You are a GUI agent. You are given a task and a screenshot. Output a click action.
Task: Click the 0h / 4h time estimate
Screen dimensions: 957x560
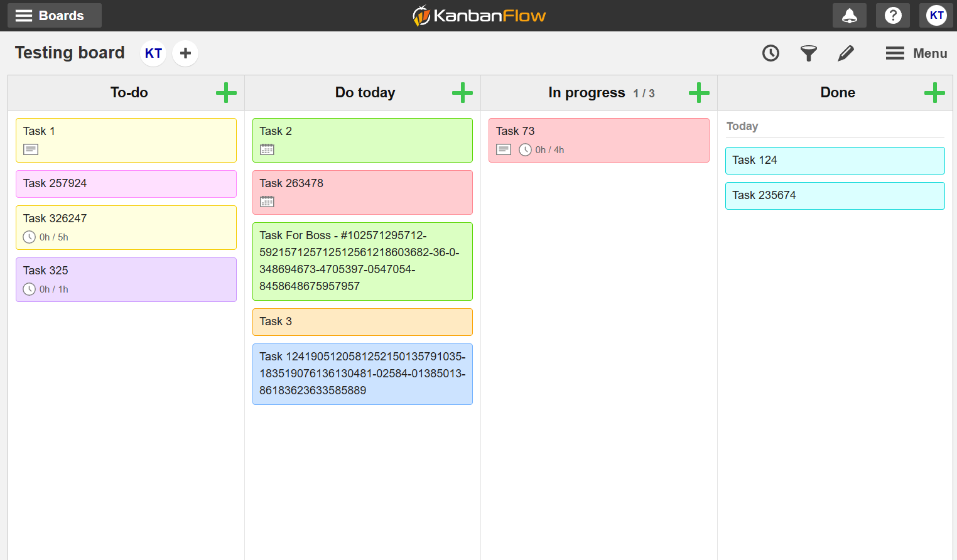(549, 150)
